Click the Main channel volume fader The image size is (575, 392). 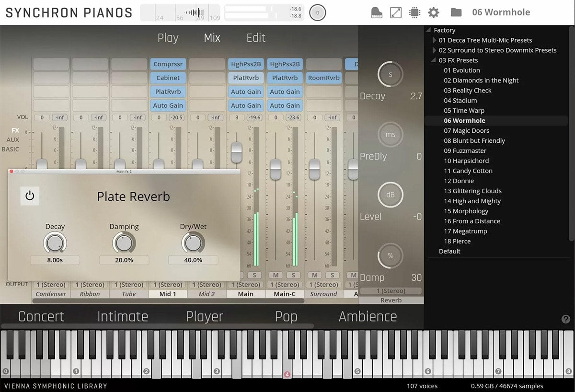[236, 152]
